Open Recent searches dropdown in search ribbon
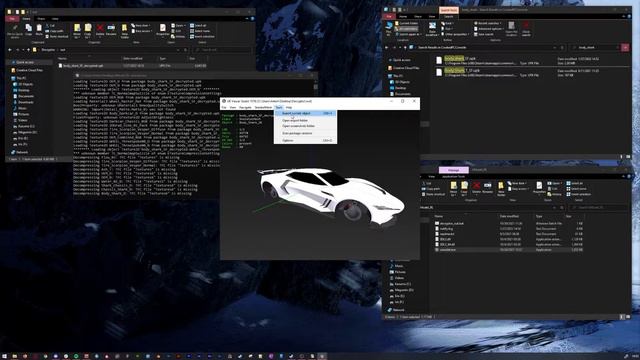This screenshot has width=640, height=360. [487, 23]
